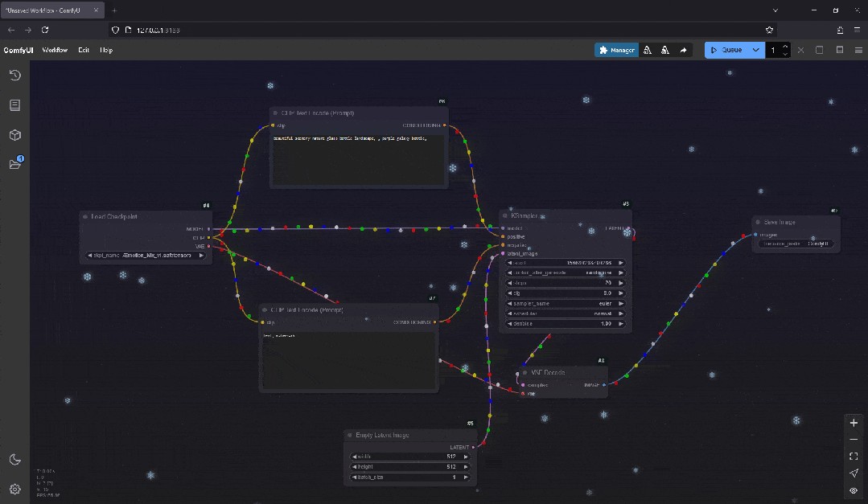Open the browser tab list chevron
The image size is (868, 504).
point(775,10)
